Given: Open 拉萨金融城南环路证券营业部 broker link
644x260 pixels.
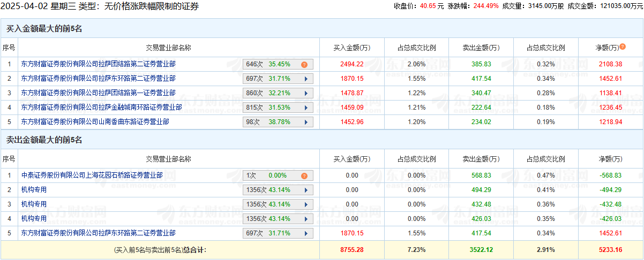Looking at the screenshot, I should pos(101,108).
